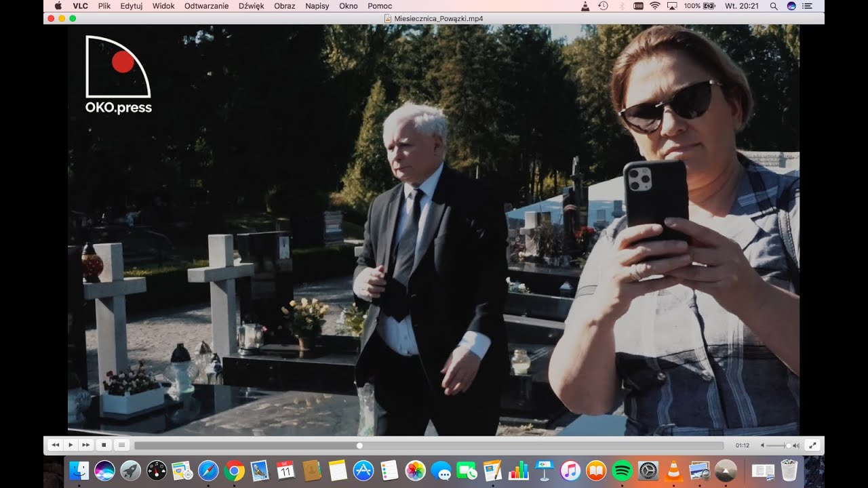Click the video progress bar knob
Image resolution: width=868 pixels, height=488 pixels.
359,445
